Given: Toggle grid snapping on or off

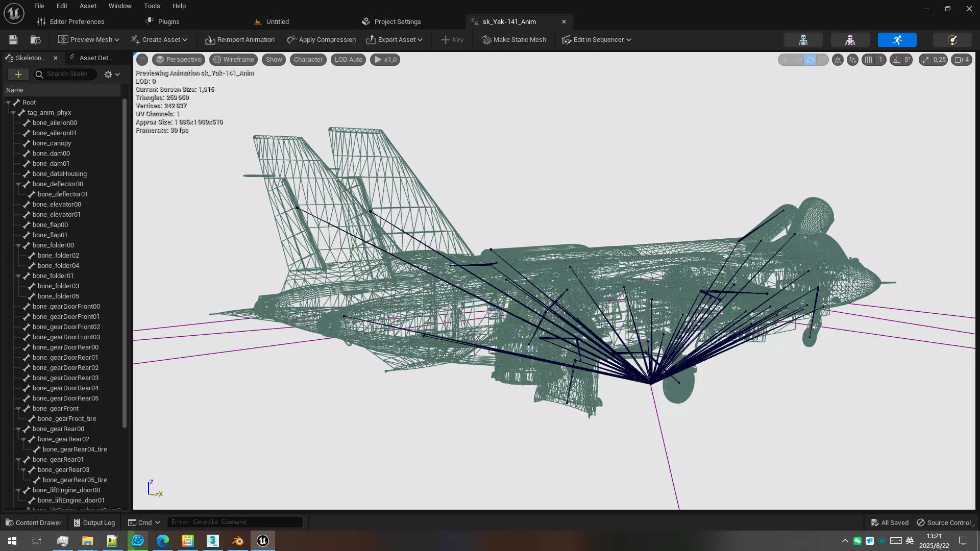Looking at the screenshot, I should tap(868, 60).
